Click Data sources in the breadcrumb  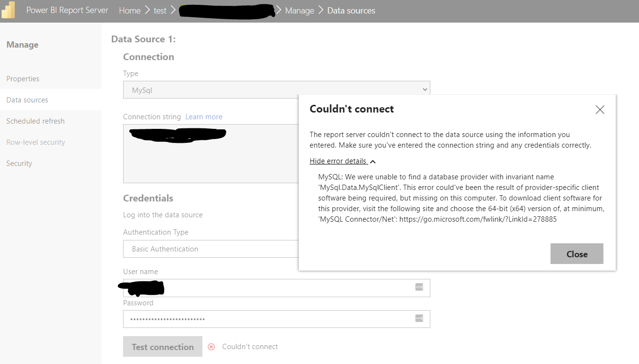(x=351, y=11)
